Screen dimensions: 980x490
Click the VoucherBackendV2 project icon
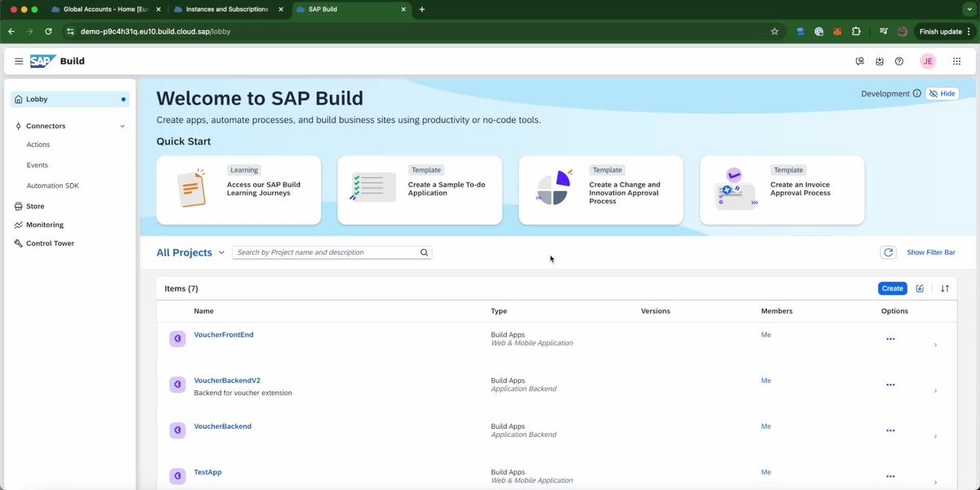coord(177,385)
